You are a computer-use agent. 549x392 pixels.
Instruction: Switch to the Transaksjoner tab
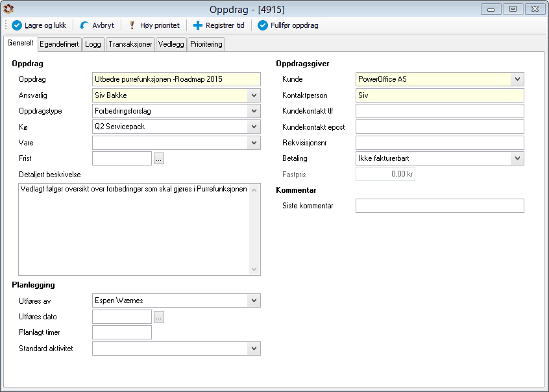point(130,44)
